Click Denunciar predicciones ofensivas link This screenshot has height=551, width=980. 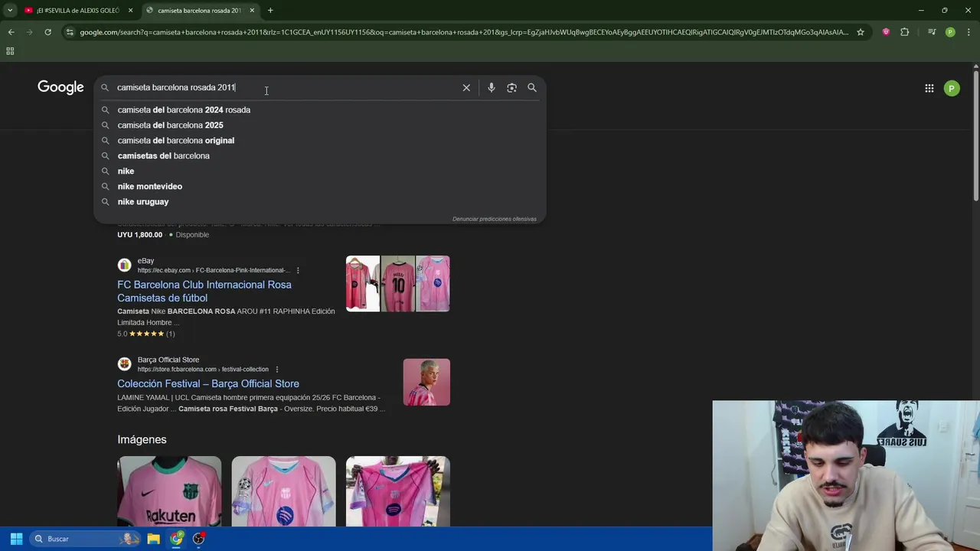point(494,219)
